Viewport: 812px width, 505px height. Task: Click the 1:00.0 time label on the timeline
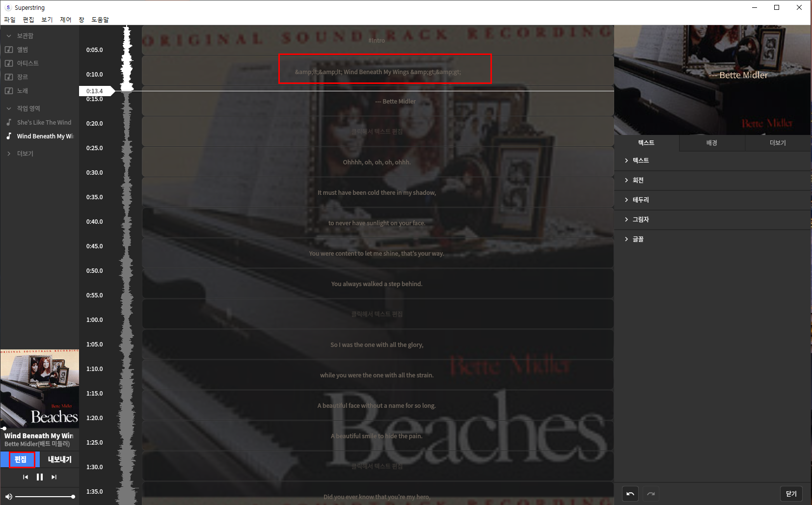[x=95, y=320]
